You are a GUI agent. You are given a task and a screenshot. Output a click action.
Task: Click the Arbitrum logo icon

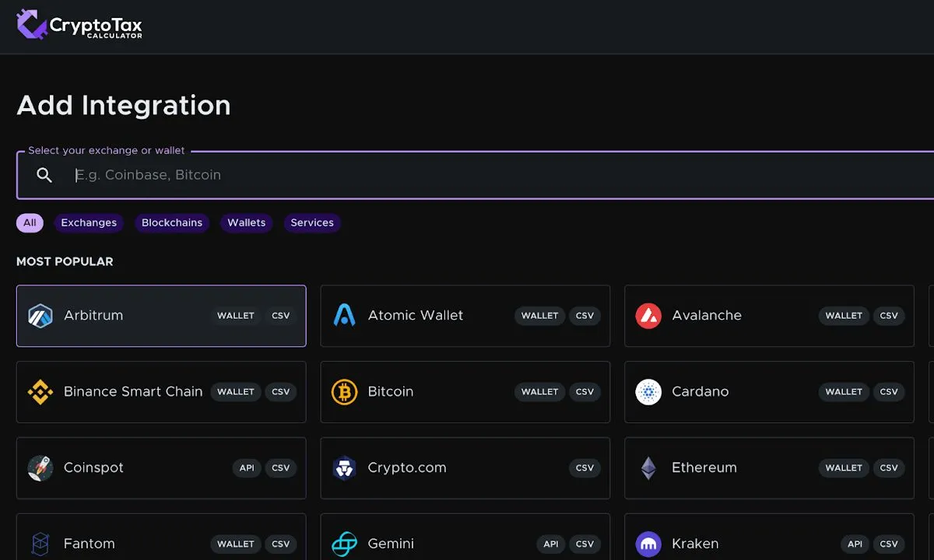click(x=40, y=316)
